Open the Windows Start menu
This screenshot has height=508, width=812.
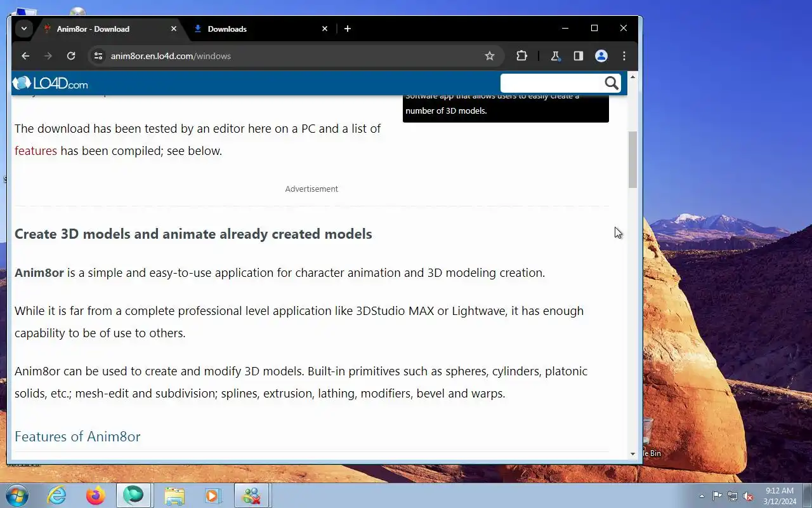click(x=16, y=495)
